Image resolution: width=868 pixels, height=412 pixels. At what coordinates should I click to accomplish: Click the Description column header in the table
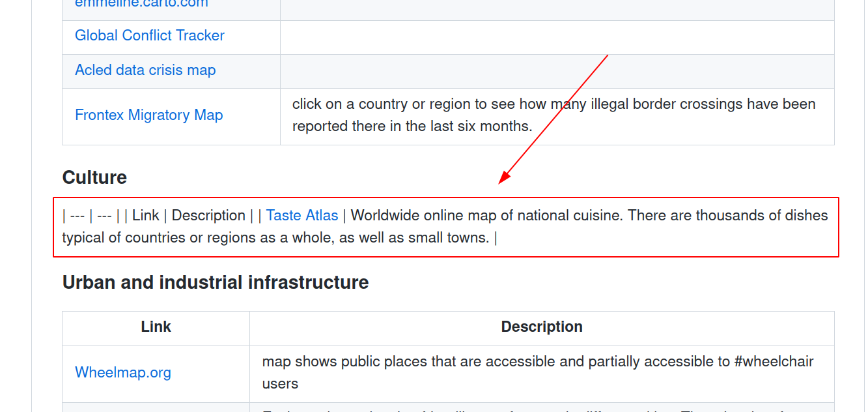pos(541,327)
